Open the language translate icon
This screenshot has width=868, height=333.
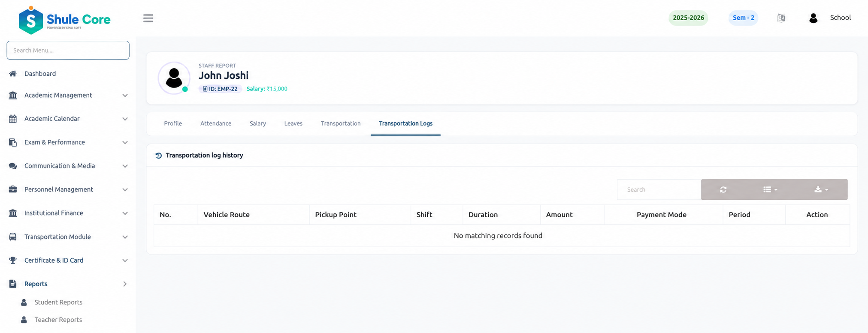781,18
